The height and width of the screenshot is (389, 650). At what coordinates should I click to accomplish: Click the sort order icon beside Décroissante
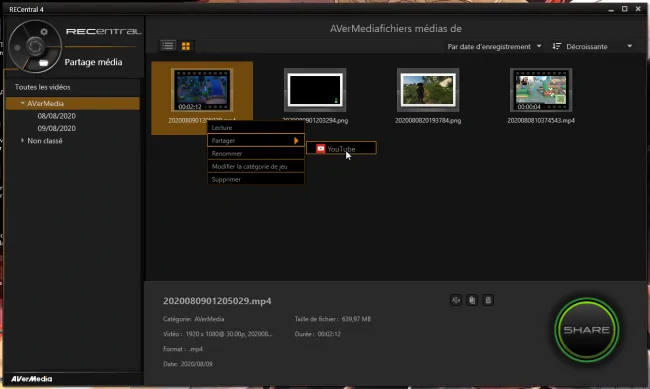(x=556, y=46)
